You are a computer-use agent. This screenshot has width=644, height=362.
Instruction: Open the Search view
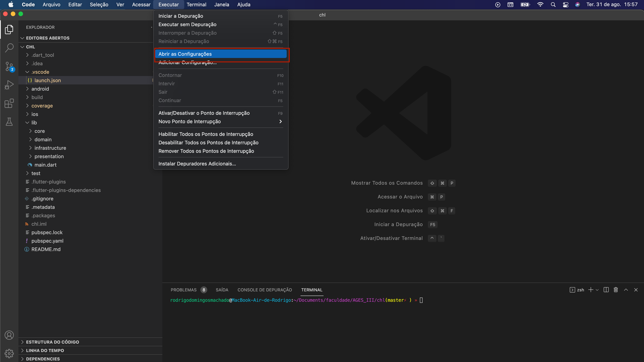coord(9,48)
